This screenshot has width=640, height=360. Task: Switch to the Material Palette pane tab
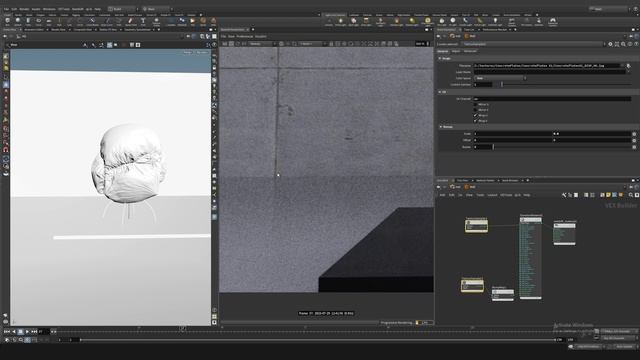[x=485, y=180]
